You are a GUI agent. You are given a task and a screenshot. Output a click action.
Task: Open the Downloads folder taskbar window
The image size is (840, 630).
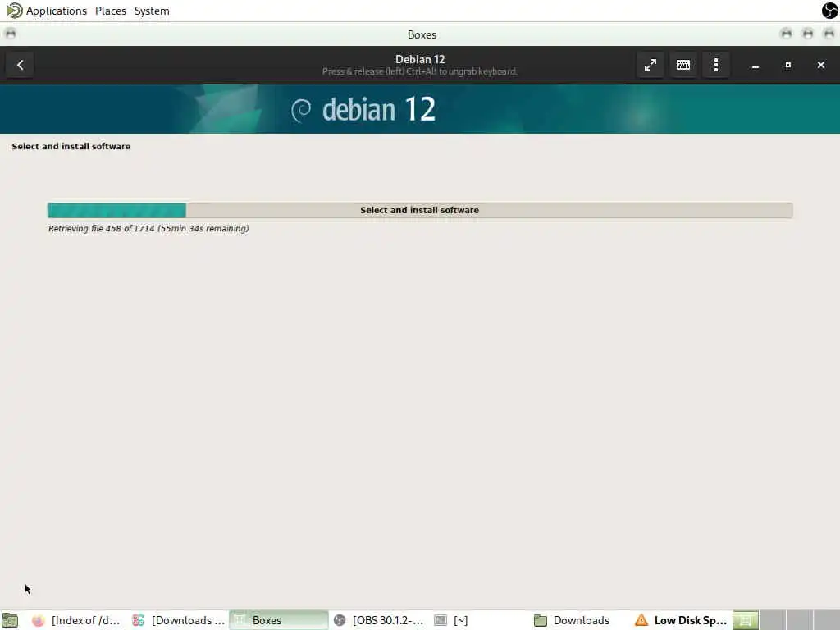578,620
